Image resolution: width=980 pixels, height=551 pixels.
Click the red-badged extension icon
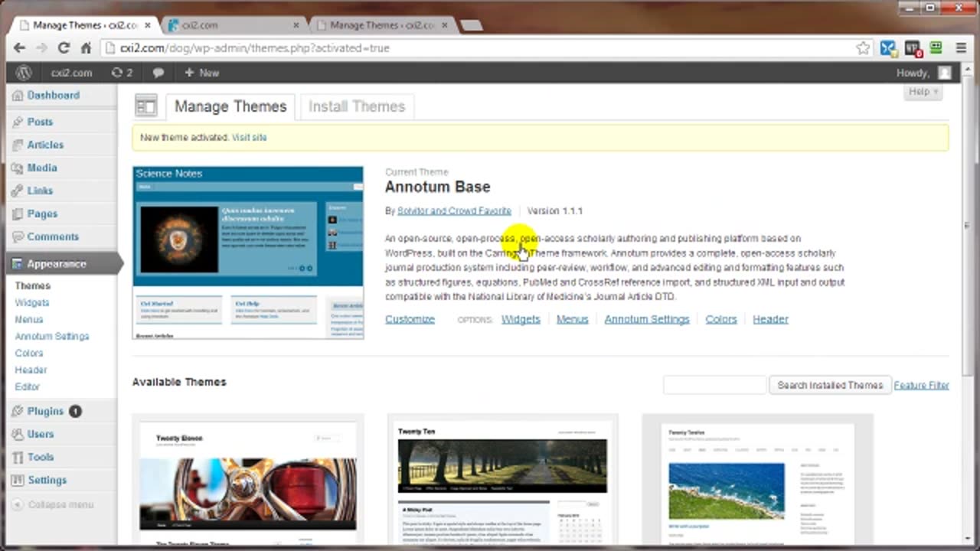pos(913,48)
